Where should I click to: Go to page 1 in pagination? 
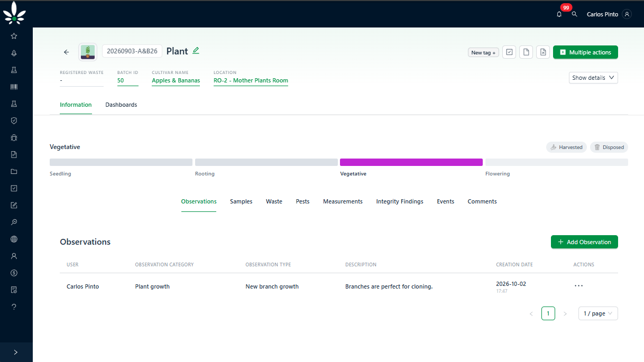click(x=548, y=313)
